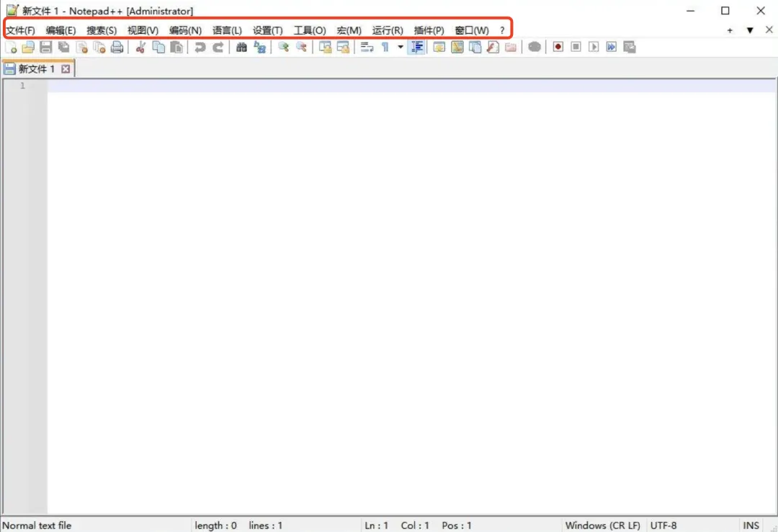
Task: Open the 视图(V) menu
Action: tap(143, 30)
